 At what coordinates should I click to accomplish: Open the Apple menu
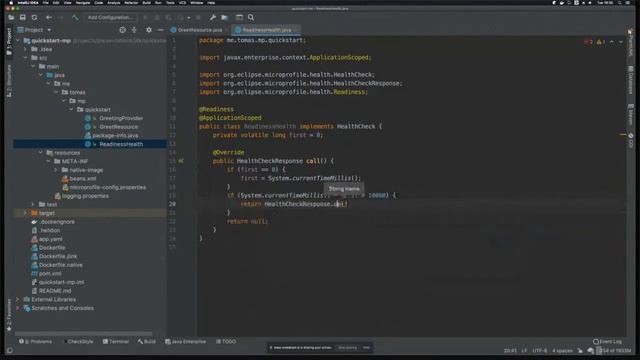11,2
